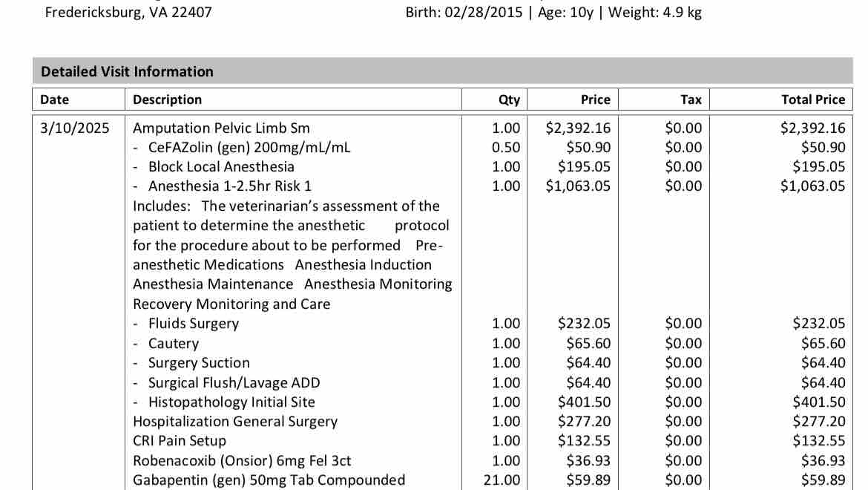Select the CeFAZolin (gen) 200mg/mL line item
Viewport: 868px width, 490px height.
click(249, 147)
